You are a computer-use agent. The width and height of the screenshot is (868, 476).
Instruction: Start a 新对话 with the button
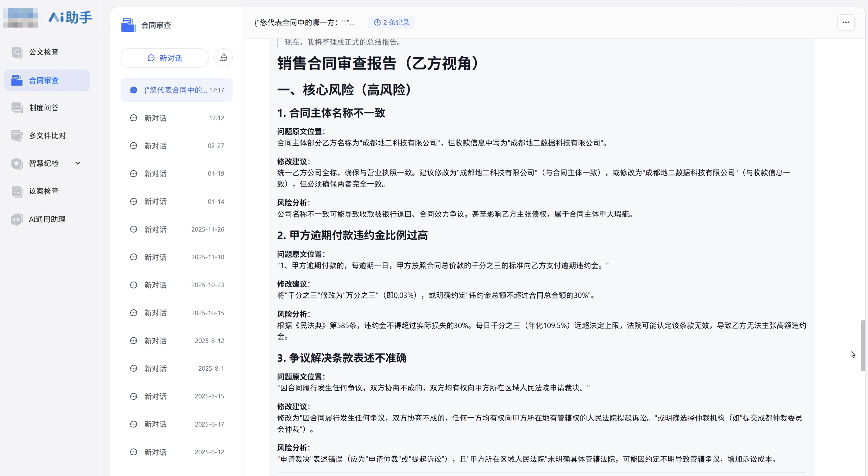[165, 58]
